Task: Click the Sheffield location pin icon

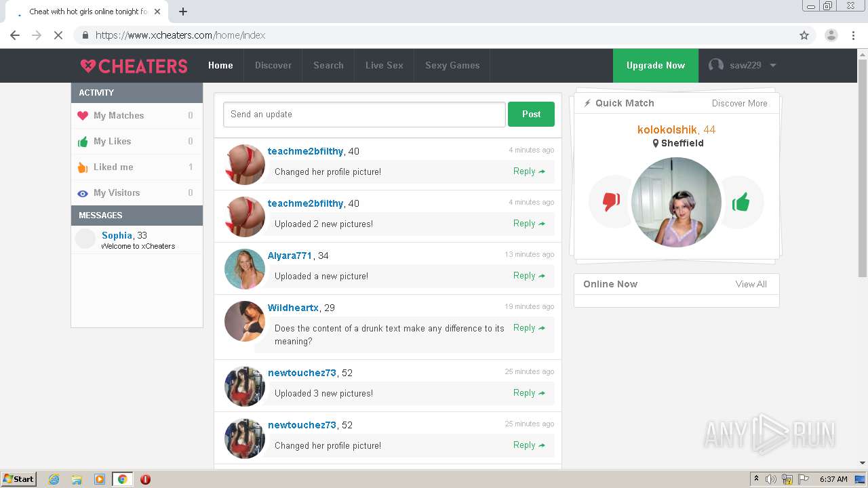Action: tap(656, 144)
